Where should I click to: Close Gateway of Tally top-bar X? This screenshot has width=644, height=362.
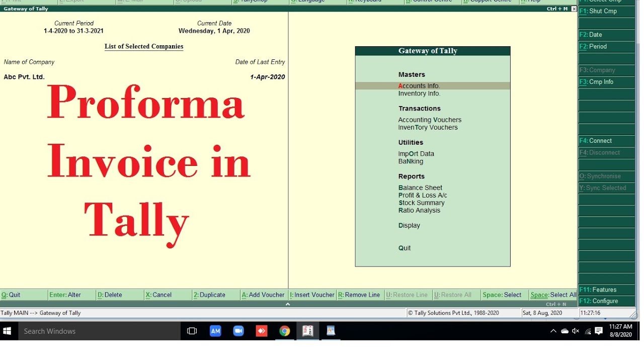(574, 9)
